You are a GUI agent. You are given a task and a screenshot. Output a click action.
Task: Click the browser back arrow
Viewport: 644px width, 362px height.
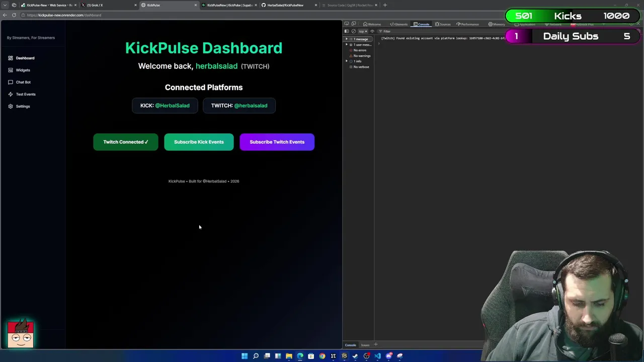(5, 15)
